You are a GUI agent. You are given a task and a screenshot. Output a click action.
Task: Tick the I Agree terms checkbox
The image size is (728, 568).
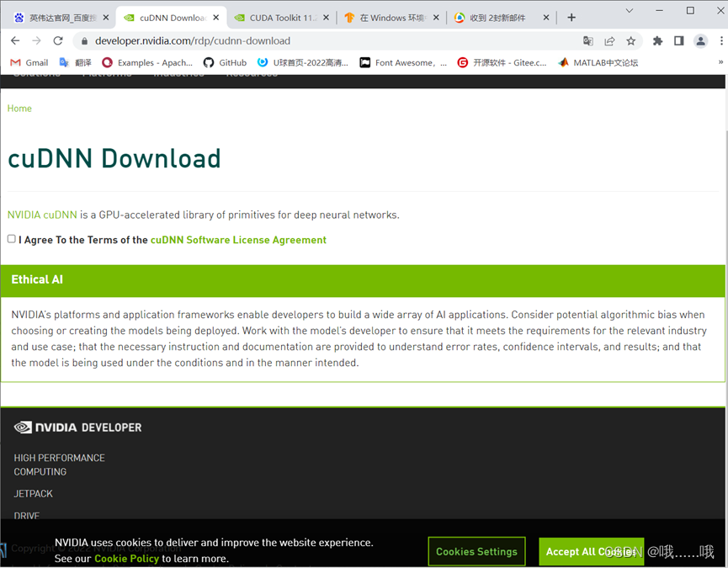click(12, 238)
